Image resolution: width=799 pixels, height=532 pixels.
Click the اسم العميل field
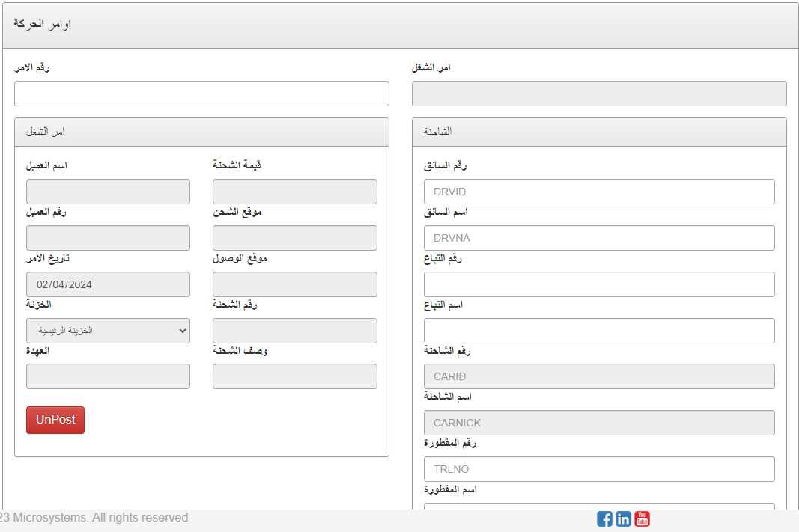pos(108,192)
